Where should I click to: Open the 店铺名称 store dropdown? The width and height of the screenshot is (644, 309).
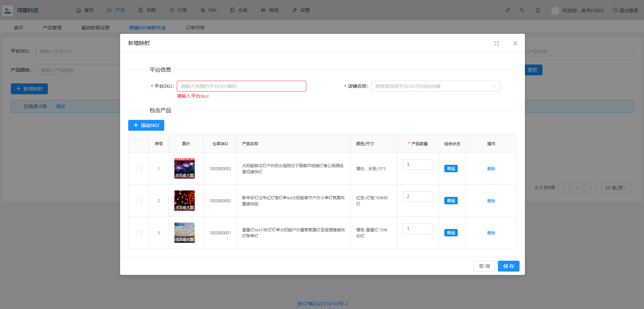[x=436, y=86]
